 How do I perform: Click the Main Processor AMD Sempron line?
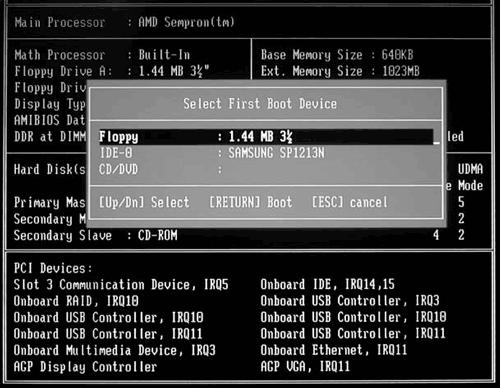tap(125, 22)
